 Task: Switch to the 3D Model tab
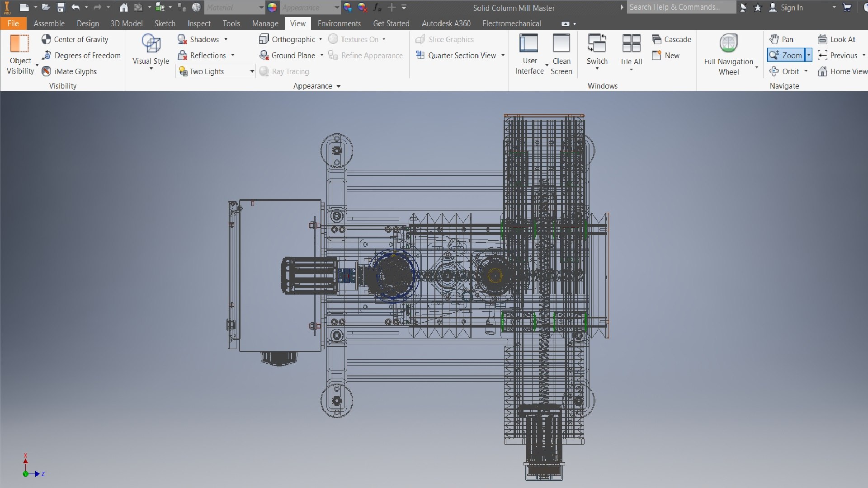pyautogui.click(x=127, y=23)
